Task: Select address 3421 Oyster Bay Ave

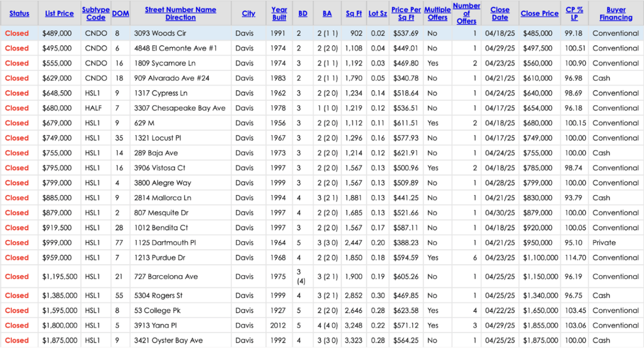Action: [x=169, y=340]
